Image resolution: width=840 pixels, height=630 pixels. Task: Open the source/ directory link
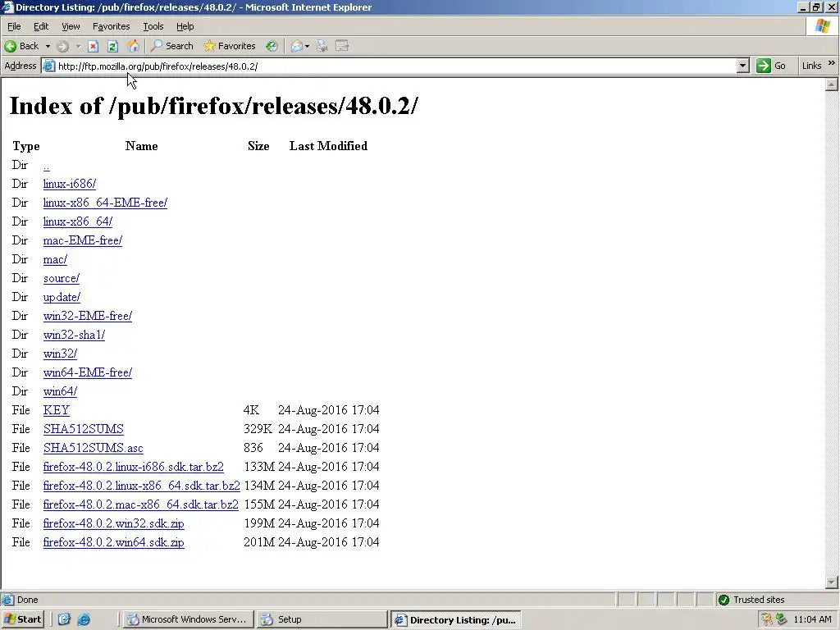(x=61, y=278)
